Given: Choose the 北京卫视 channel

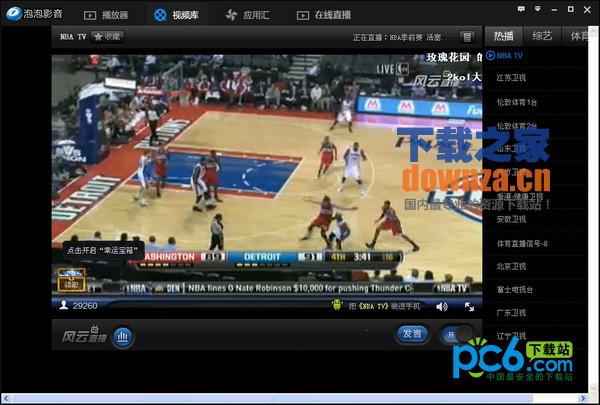Looking at the screenshot, I should [511, 266].
